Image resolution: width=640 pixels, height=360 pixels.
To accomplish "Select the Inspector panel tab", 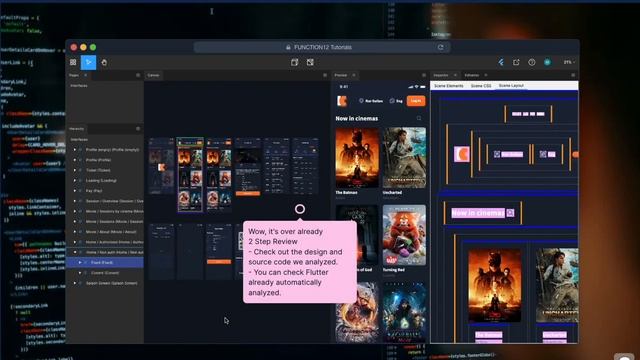I will pos(441,76).
